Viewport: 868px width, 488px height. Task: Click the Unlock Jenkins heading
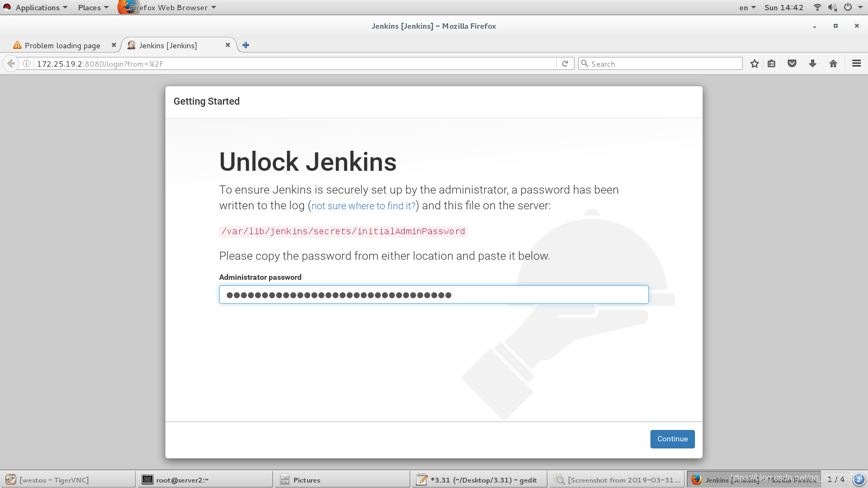(x=308, y=162)
